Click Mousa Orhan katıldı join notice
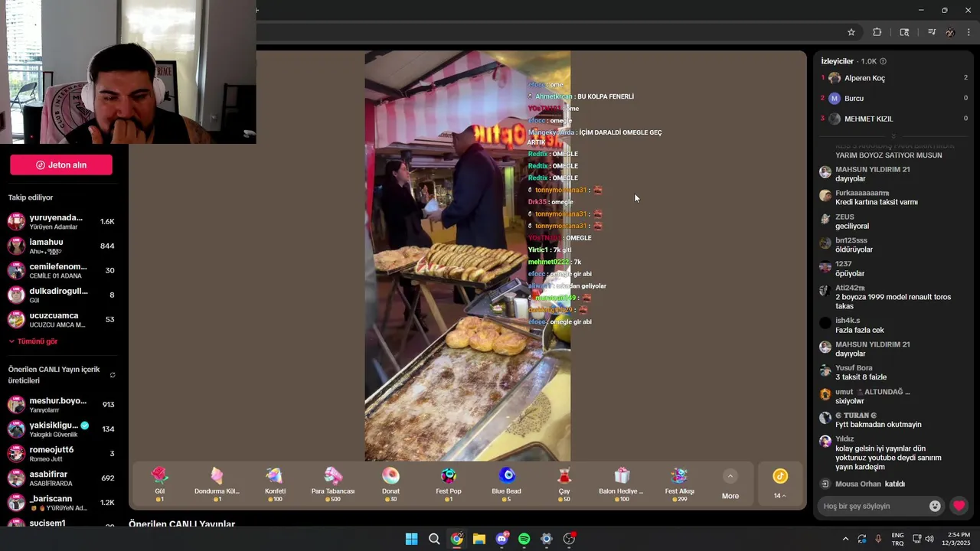Image resolution: width=980 pixels, height=551 pixels. click(870, 484)
